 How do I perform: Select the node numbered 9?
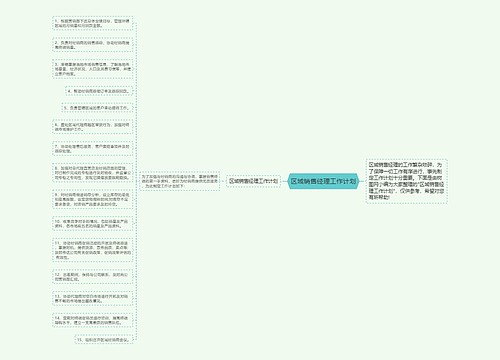point(93,199)
